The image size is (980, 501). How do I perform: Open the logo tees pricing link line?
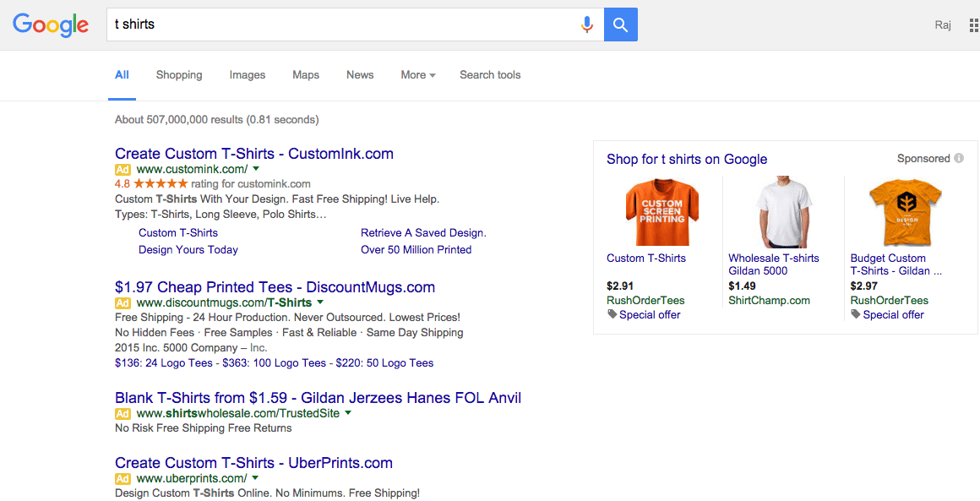pyautogui.click(x=275, y=363)
